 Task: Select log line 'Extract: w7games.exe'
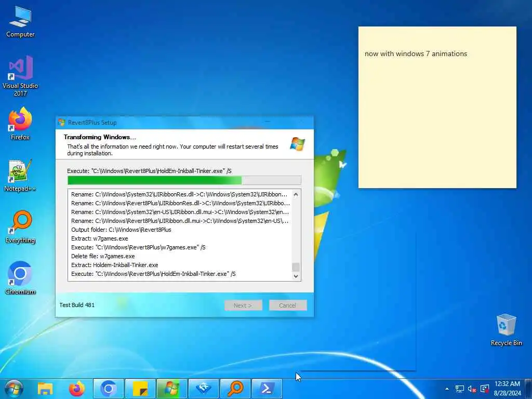coord(99,238)
